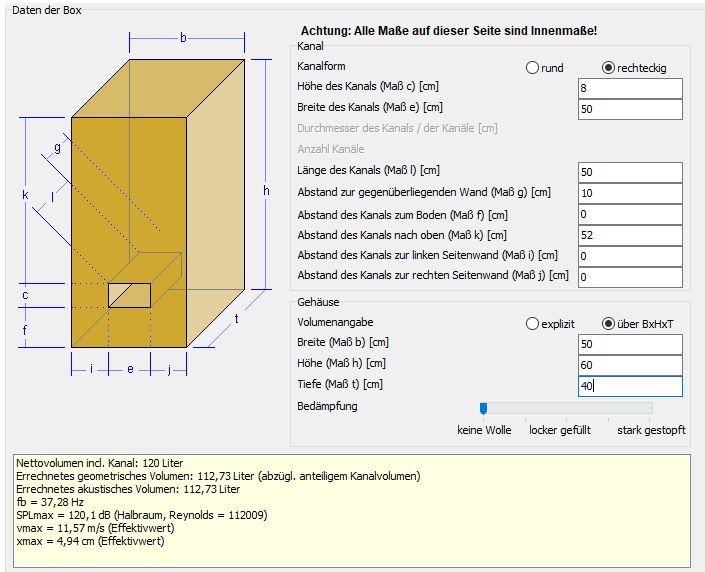Image resolution: width=705 pixels, height=572 pixels.
Task: Click dimension label 'j' below the diagram
Action: pyautogui.click(x=169, y=370)
